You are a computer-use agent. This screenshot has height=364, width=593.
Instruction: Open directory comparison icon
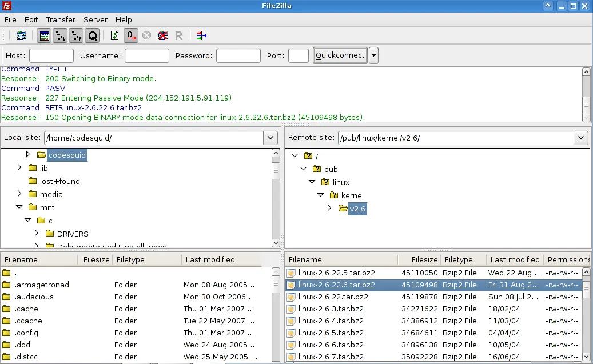tap(202, 35)
